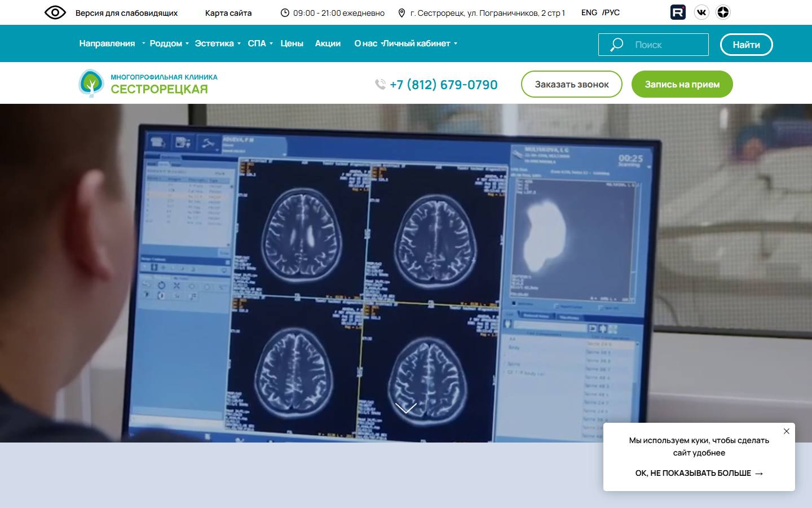Click the magnifying glass search icon
The height and width of the screenshot is (508, 812).
pos(616,45)
